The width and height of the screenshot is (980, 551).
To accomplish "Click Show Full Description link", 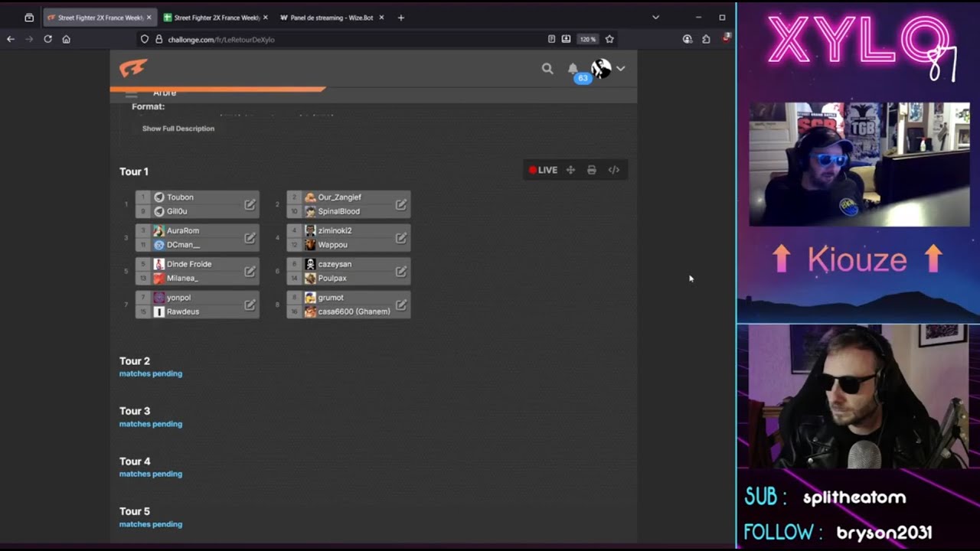I will [x=178, y=129].
